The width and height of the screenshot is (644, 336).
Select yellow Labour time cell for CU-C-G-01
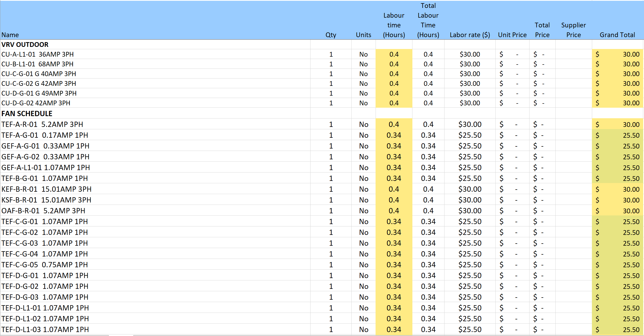click(x=394, y=74)
